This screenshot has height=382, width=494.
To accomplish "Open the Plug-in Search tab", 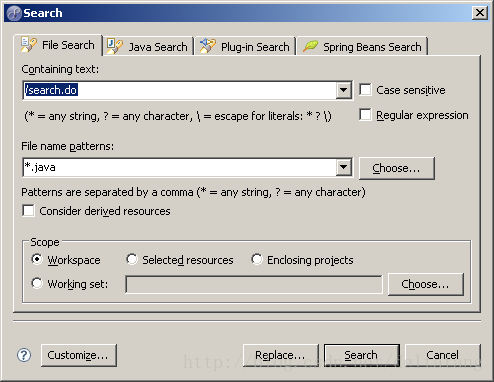I will click(245, 46).
